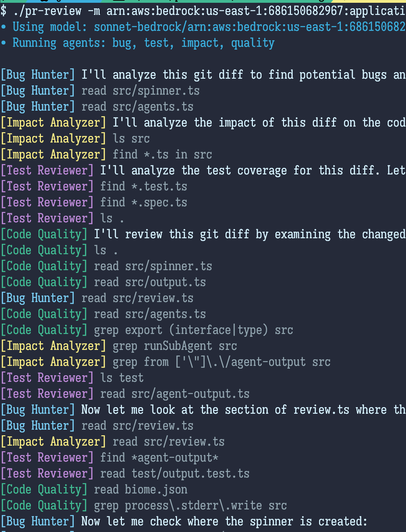The height and width of the screenshot is (532, 406).
Task: Click 'find *.ts in src' Impact Analyzer line
Action: [x=162, y=155]
